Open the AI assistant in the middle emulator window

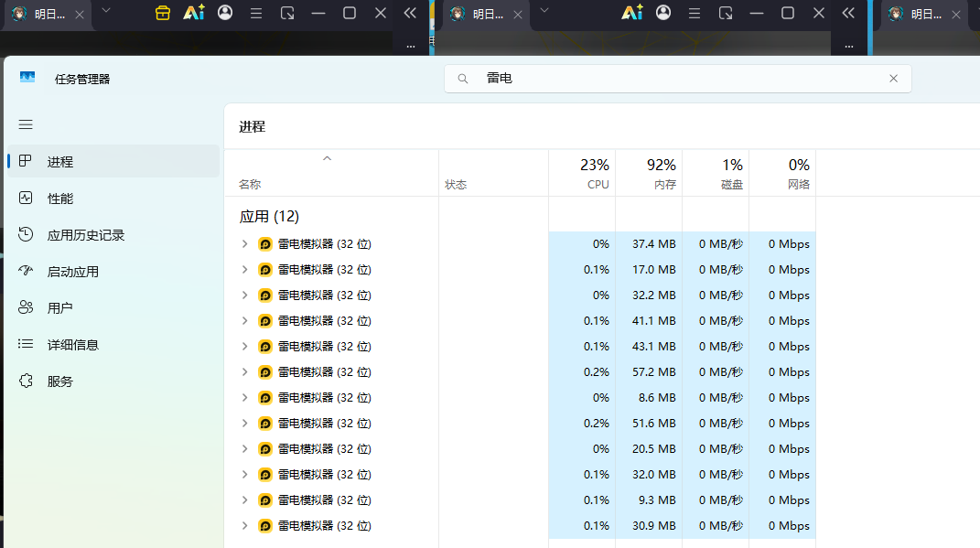pos(632,13)
